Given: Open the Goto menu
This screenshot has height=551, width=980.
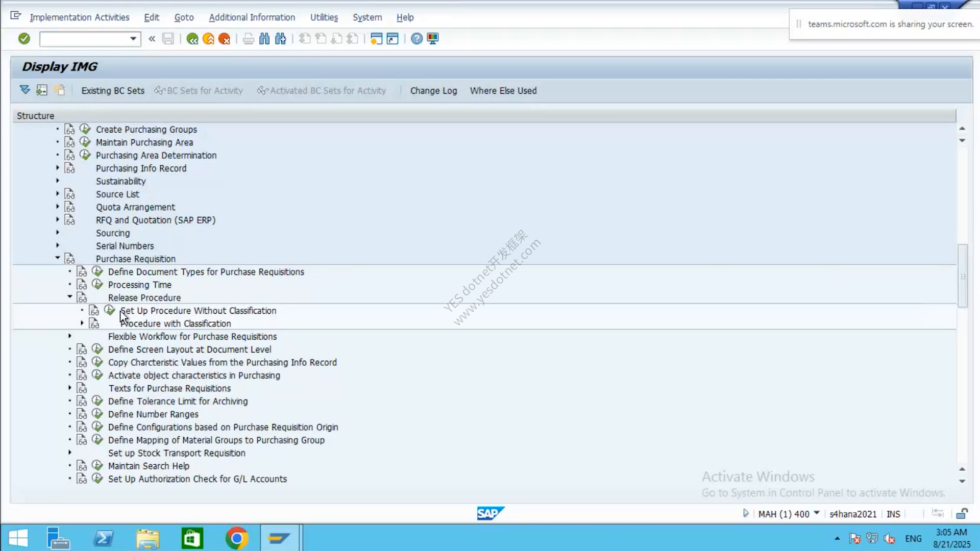Looking at the screenshot, I should [184, 17].
